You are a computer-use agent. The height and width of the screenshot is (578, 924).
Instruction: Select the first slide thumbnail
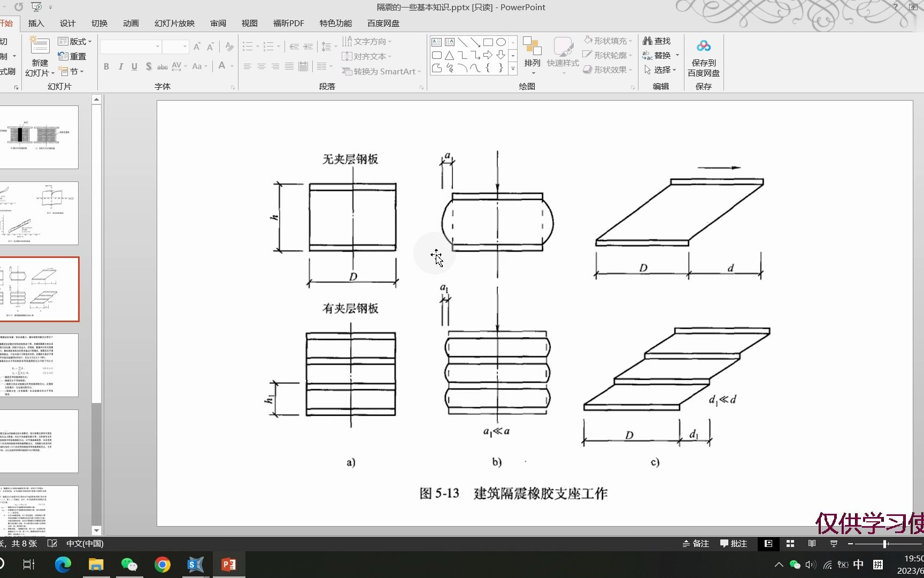pos(40,136)
